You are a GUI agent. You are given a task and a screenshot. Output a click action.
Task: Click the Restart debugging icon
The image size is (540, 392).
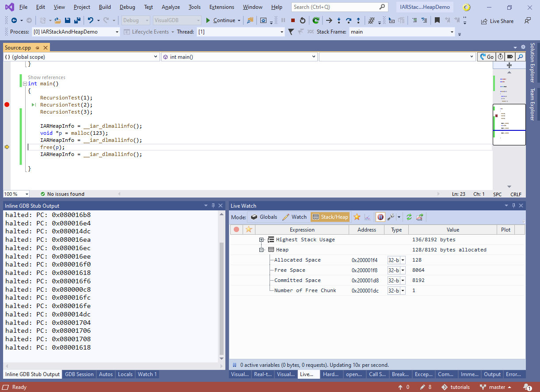(302, 20)
